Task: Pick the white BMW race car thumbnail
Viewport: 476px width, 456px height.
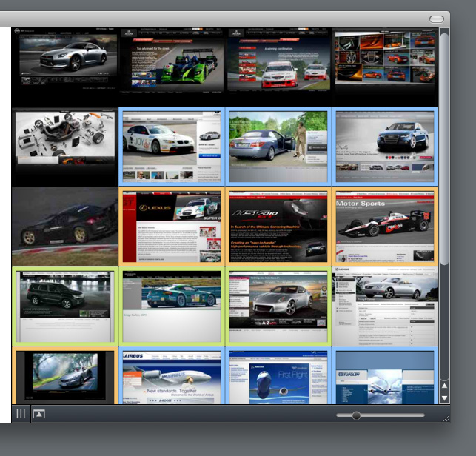Action: tap(172, 147)
